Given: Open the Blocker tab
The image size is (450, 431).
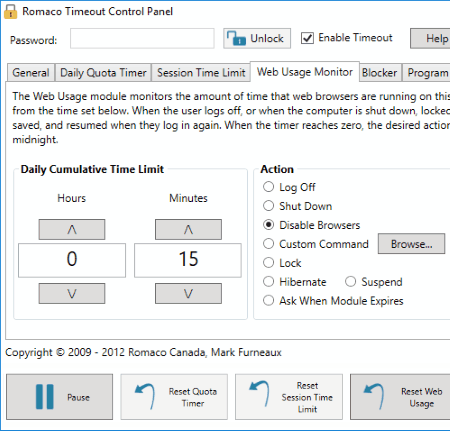Looking at the screenshot, I should click(x=380, y=73).
